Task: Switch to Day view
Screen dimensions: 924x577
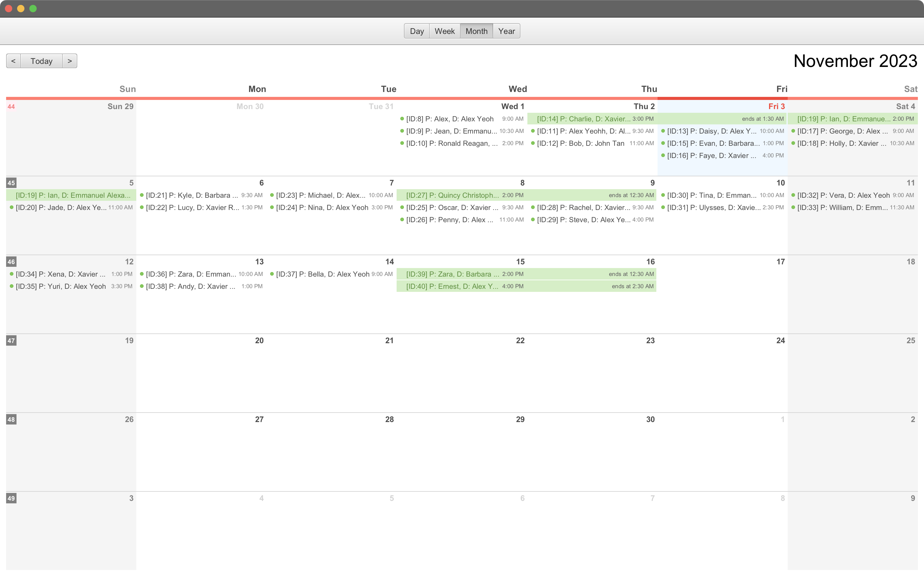Action: click(x=416, y=31)
